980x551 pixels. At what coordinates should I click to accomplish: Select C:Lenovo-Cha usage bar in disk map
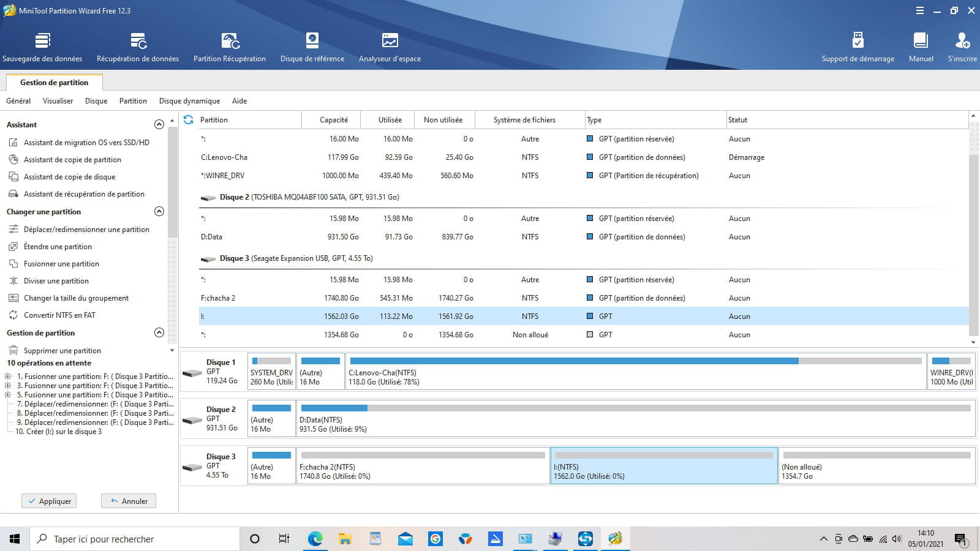coord(636,361)
